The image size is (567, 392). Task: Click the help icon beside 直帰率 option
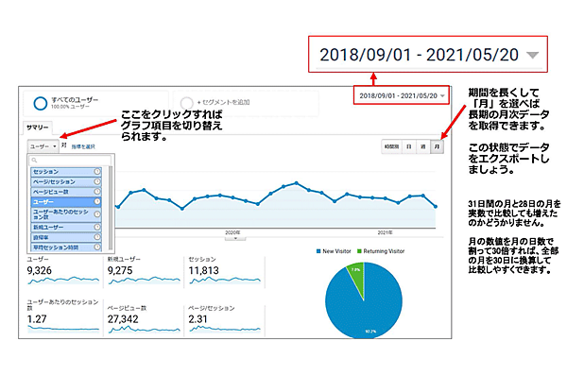97,237
